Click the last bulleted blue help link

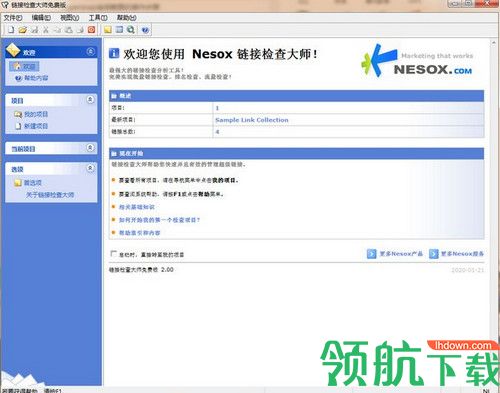(140, 233)
